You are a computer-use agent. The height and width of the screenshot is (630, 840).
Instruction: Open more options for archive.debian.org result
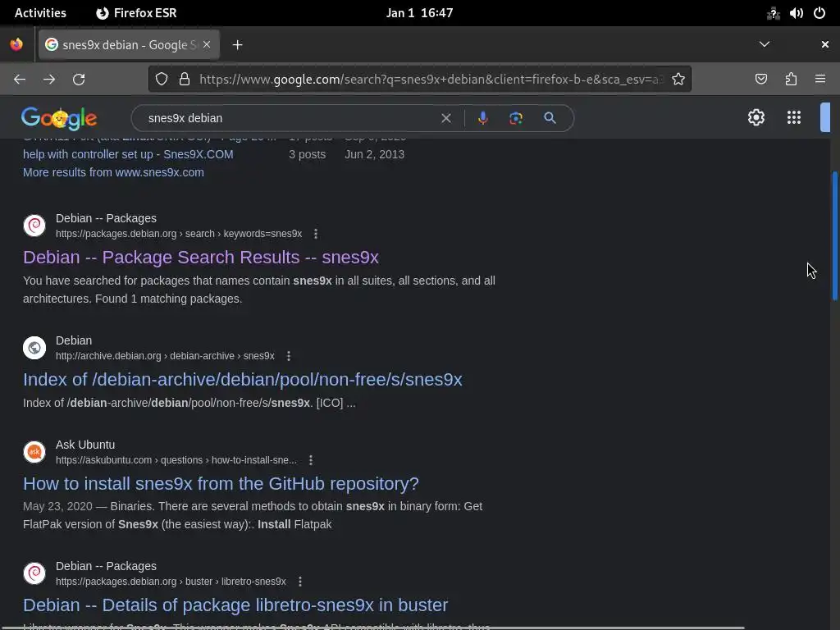point(289,356)
